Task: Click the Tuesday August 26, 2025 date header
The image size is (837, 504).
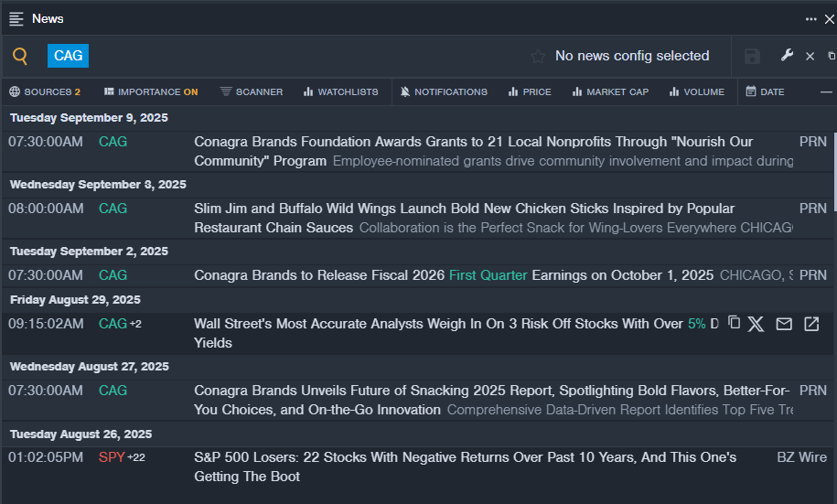Action: tap(80, 434)
